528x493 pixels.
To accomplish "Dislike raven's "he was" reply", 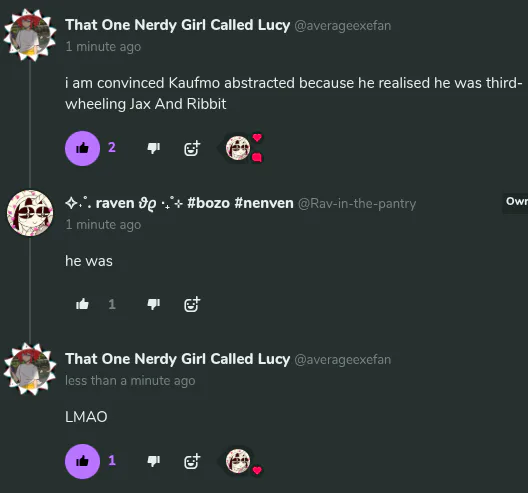I will tap(154, 304).
